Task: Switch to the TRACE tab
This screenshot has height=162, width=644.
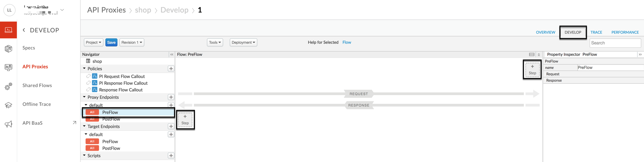Action: [x=596, y=32]
